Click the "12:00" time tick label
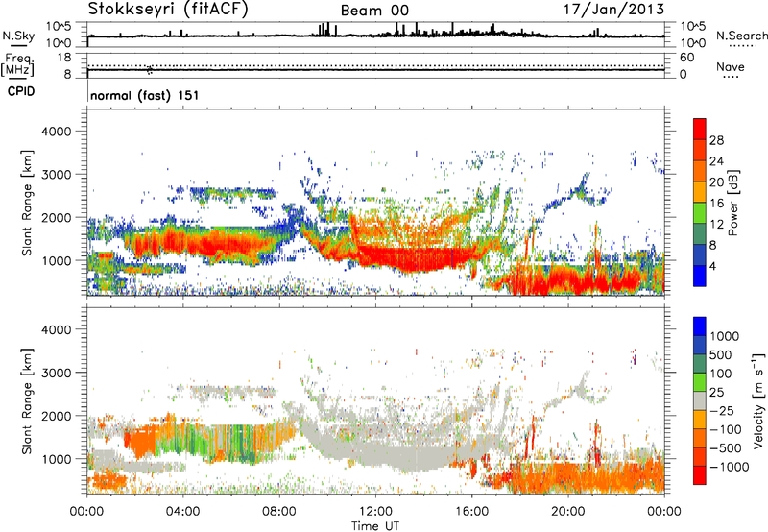The image size is (768, 532). 375,512
